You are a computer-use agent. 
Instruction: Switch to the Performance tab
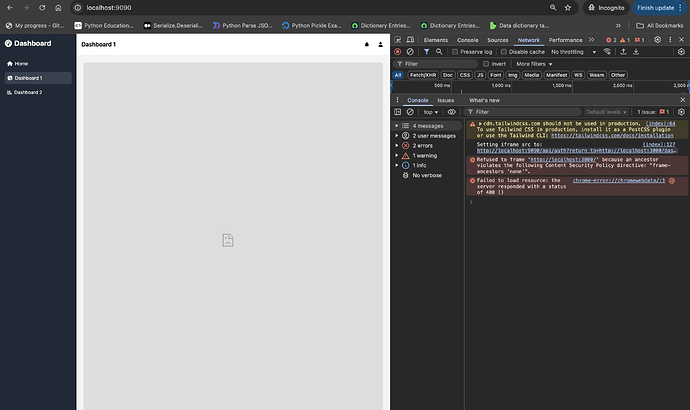(x=565, y=40)
